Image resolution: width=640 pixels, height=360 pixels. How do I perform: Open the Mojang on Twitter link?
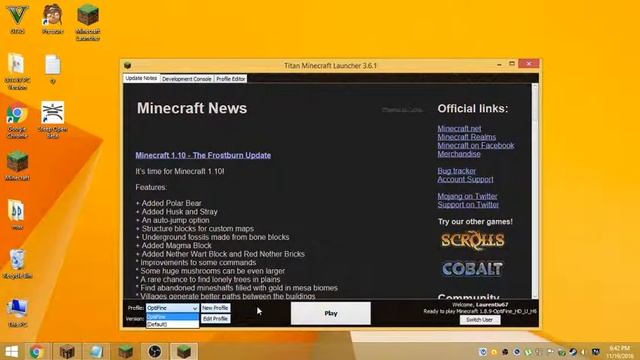pyautogui.click(x=467, y=196)
